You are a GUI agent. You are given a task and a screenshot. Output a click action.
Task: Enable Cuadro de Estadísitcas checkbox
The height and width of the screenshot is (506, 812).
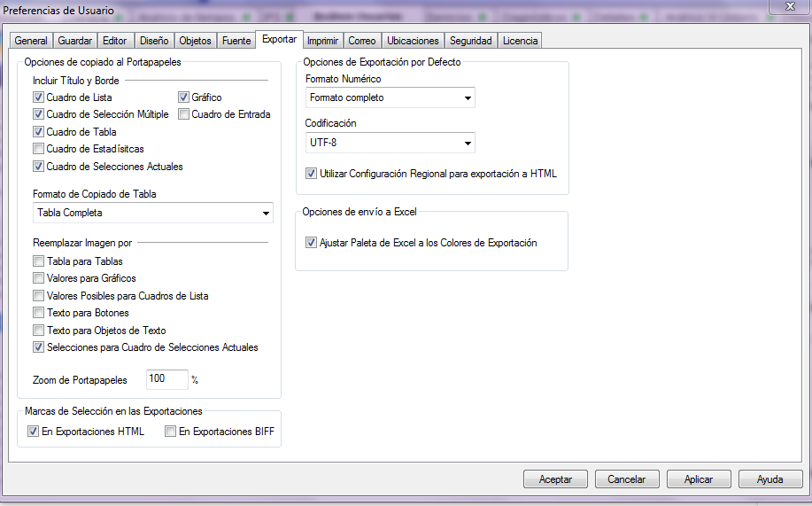38,149
